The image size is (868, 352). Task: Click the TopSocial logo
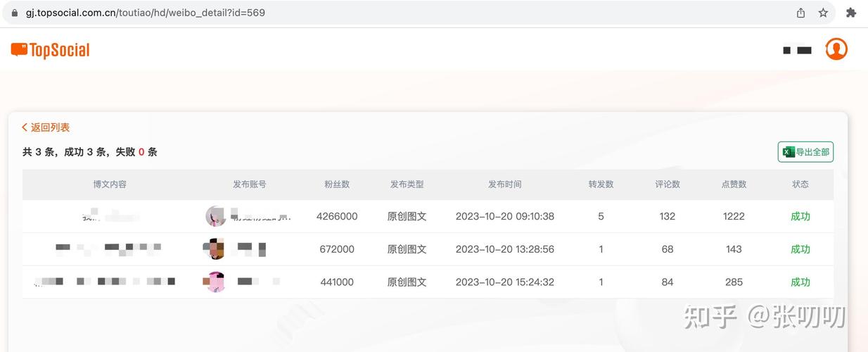tap(50, 50)
